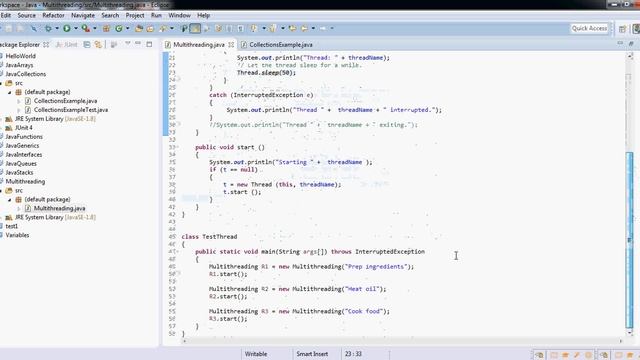Viewport: 640px width, 360px height.
Task: Click the New Java Package icon
Action: tap(106, 28)
